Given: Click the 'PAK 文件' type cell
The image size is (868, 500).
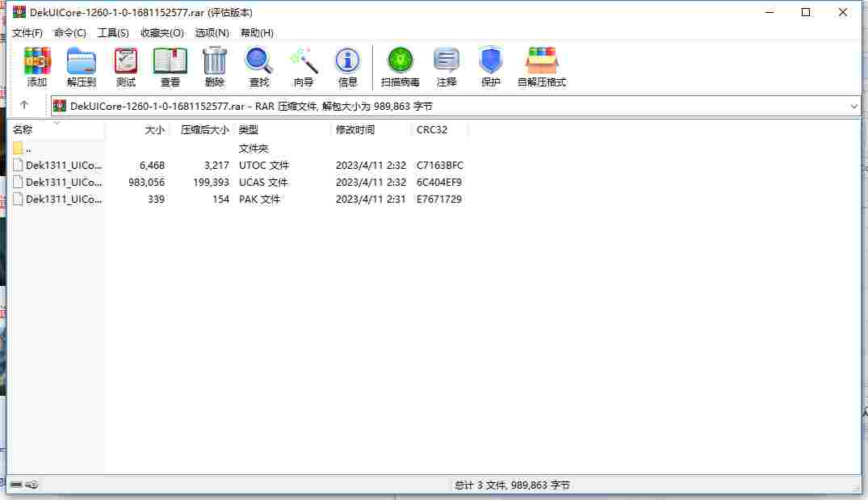Looking at the screenshot, I should point(259,199).
